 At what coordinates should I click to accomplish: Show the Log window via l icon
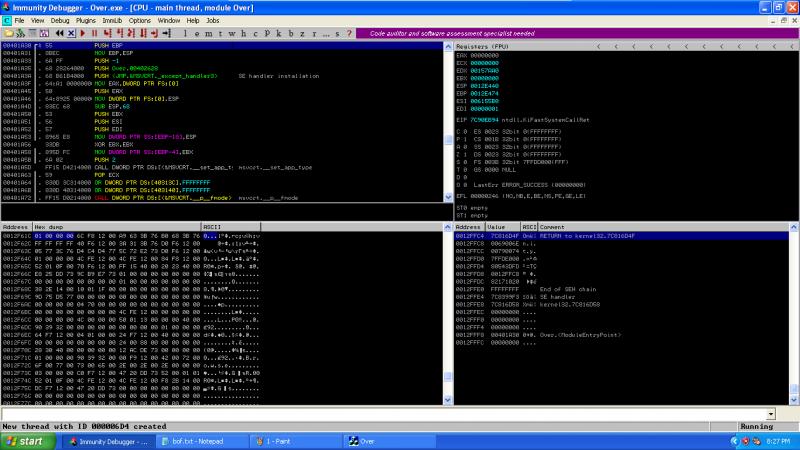186,33
